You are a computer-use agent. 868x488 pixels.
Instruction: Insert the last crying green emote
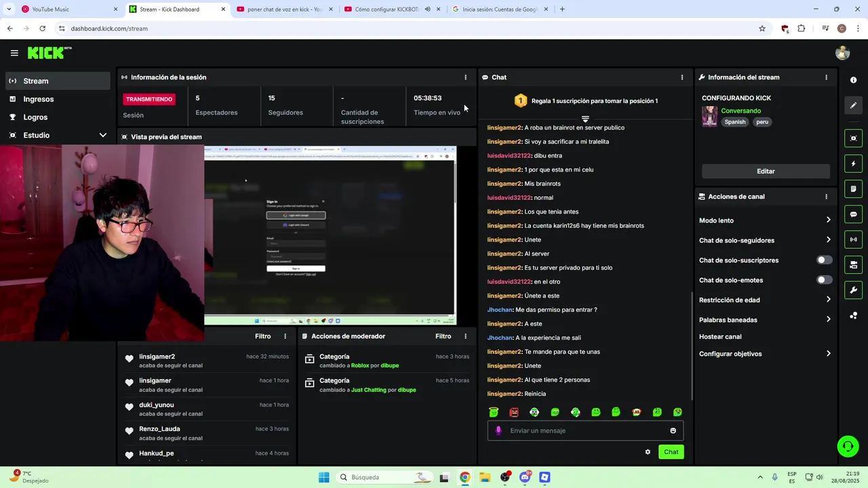point(677,412)
